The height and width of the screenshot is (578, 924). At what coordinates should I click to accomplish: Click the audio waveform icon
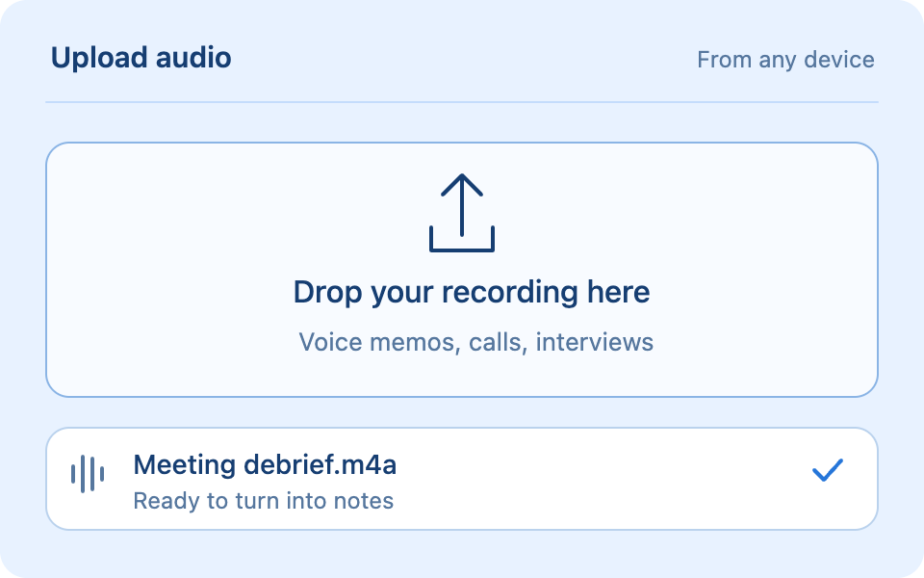click(88, 474)
